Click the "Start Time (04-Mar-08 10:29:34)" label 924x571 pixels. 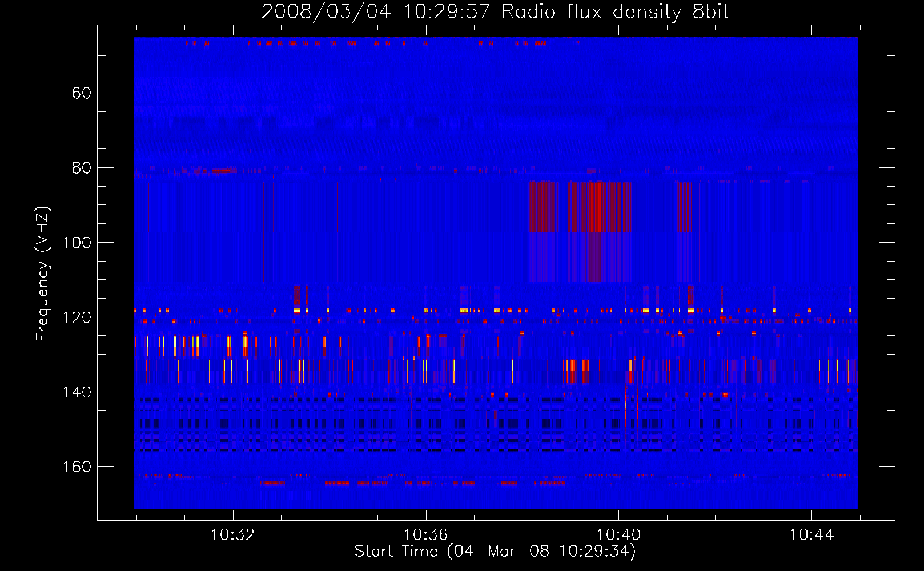tap(495, 552)
